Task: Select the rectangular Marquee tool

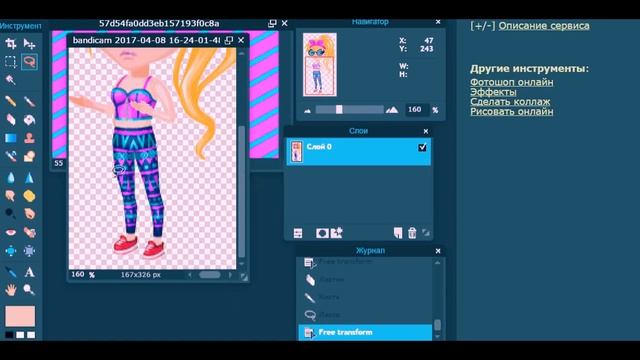Action: tap(11, 62)
